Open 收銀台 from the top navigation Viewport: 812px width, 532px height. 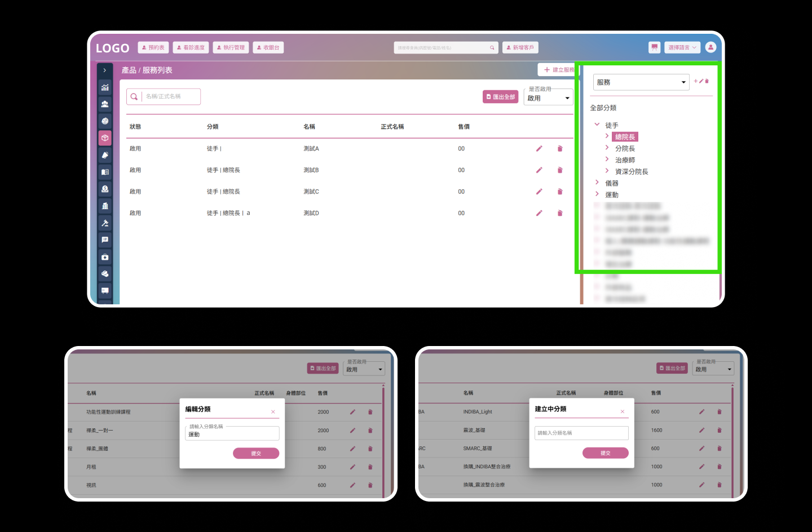(268, 47)
